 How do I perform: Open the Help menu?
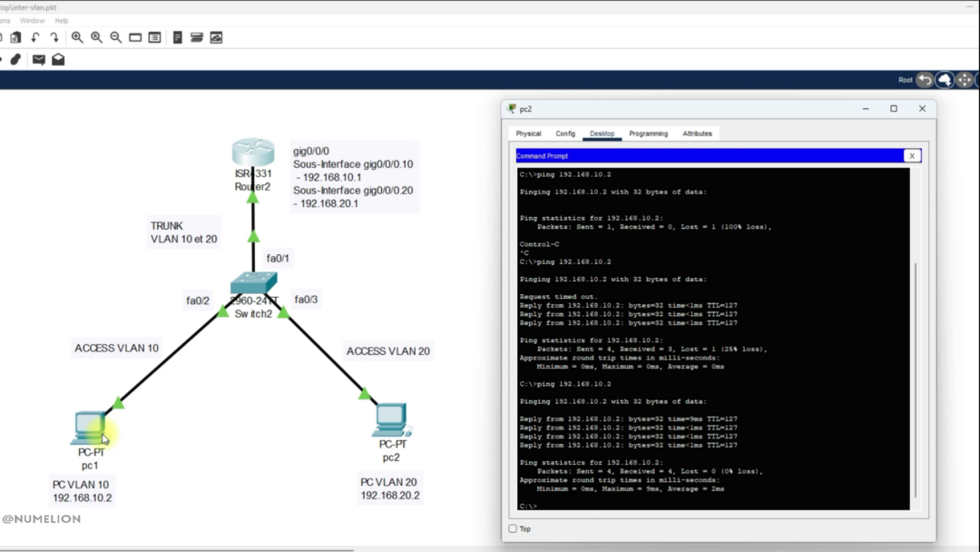click(x=61, y=20)
